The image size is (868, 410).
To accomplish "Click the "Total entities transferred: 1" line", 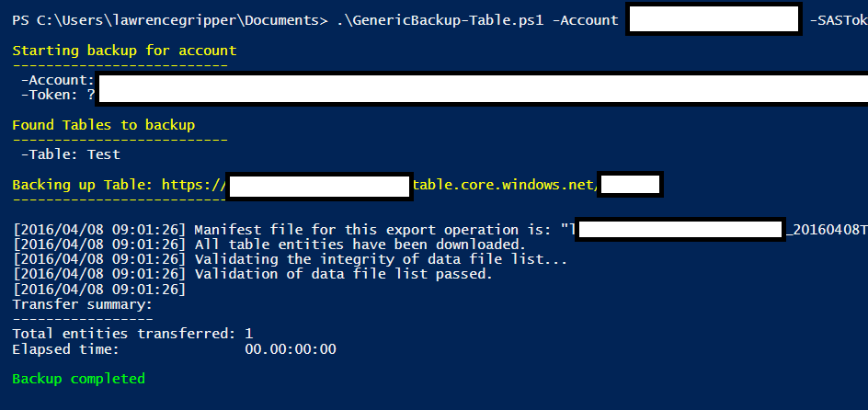I will click(x=132, y=334).
